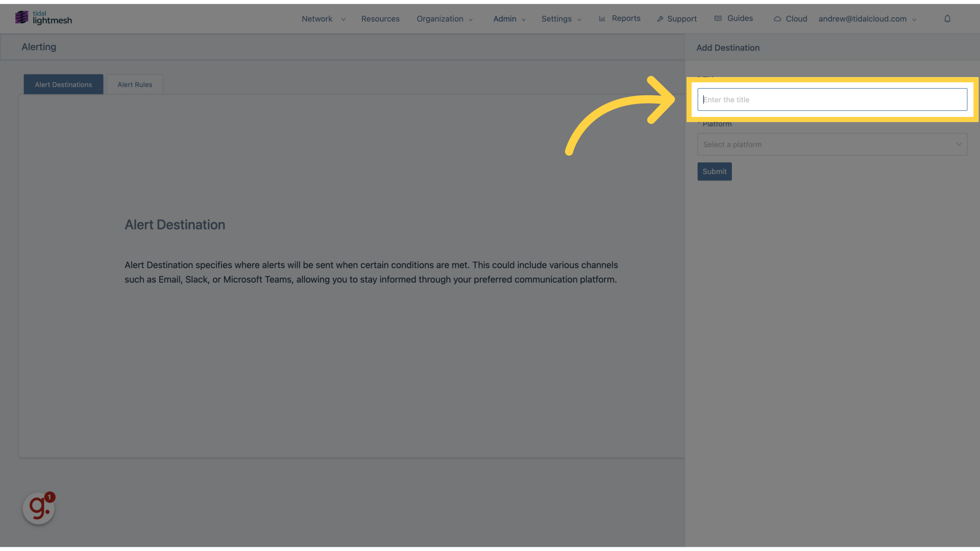Expand the Organization dropdown menu

444,18
